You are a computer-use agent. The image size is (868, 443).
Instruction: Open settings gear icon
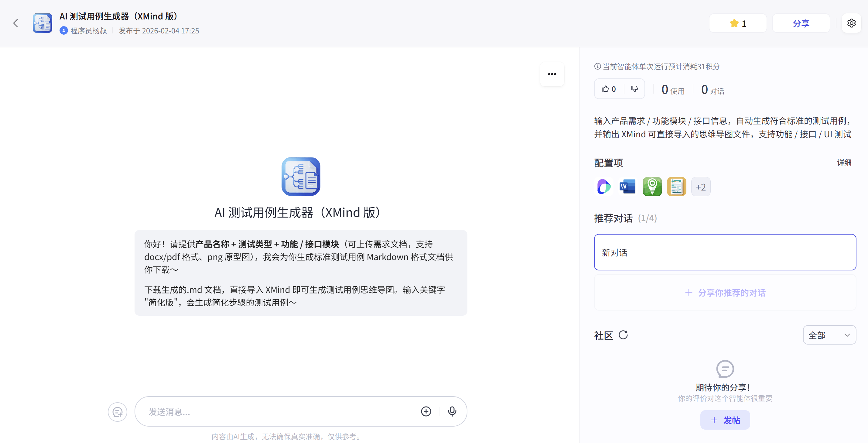pos(851,23)
